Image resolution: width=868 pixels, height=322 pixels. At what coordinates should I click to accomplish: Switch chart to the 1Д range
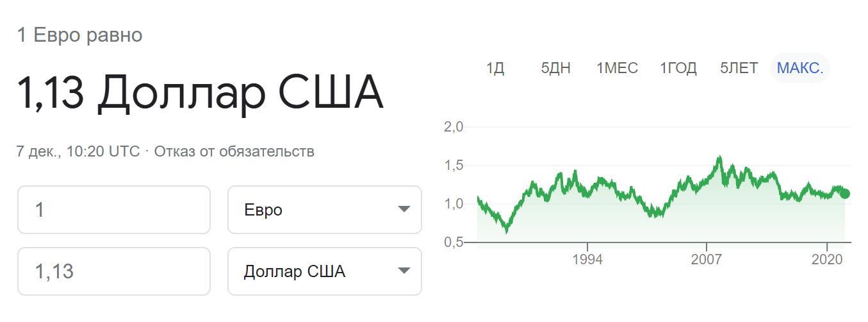[x=495, y=68]
